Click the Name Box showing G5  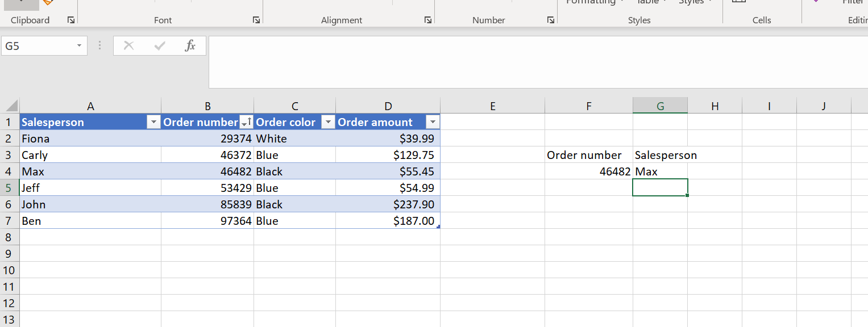[38, 46]
